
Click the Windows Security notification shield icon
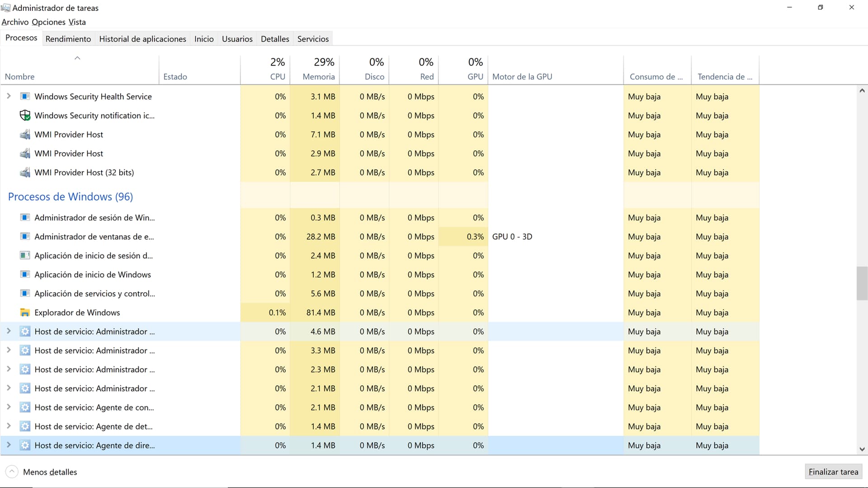tap(25, 115)
